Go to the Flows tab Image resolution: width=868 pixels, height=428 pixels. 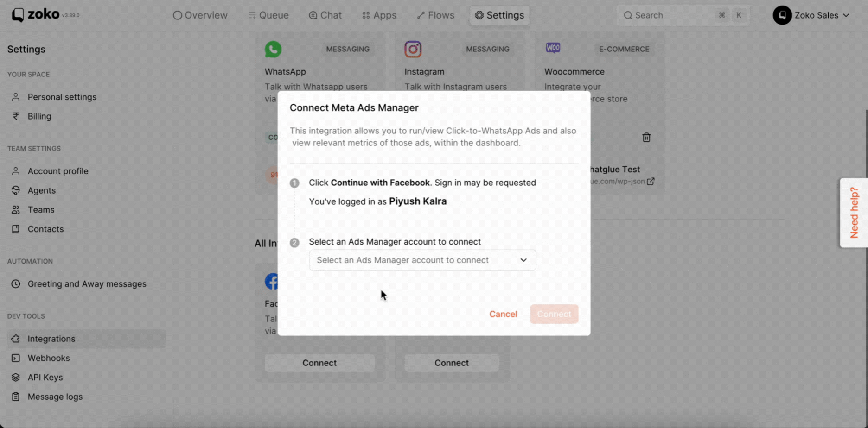tap(435, 15)
